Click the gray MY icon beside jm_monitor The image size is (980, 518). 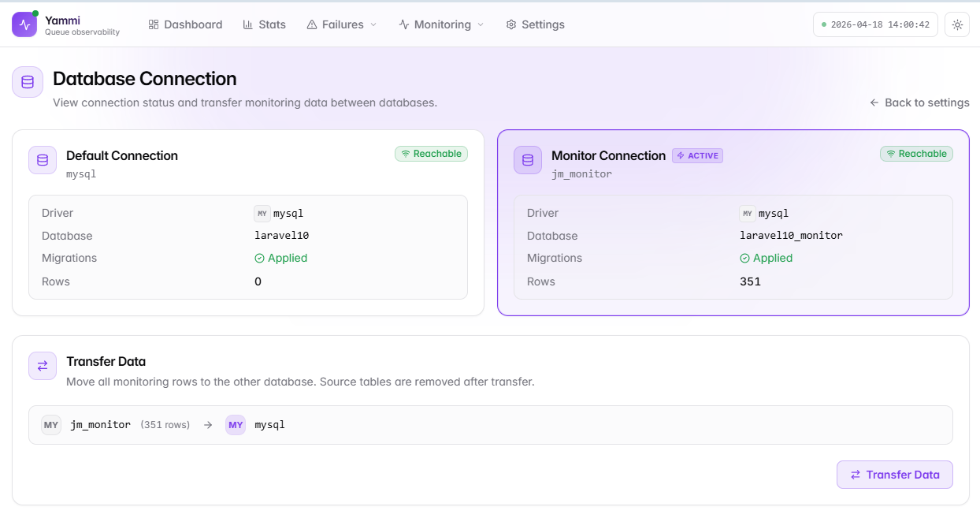(51, 425)
